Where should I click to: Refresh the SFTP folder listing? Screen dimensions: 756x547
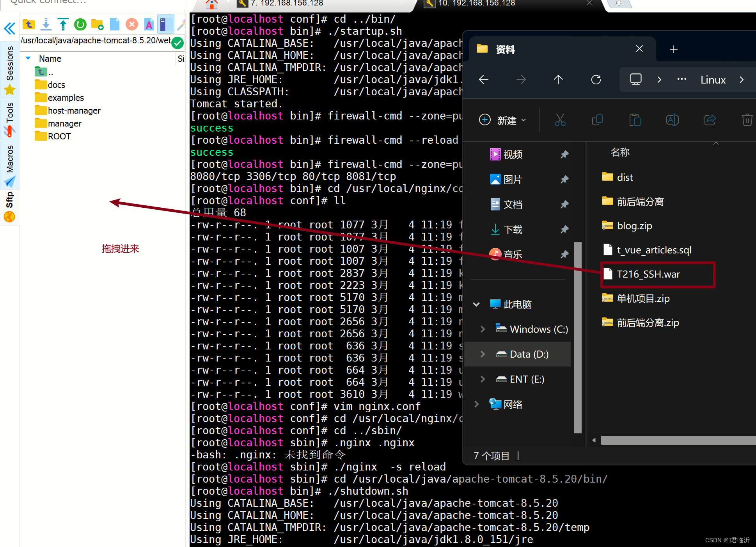[x=80, y=25]
